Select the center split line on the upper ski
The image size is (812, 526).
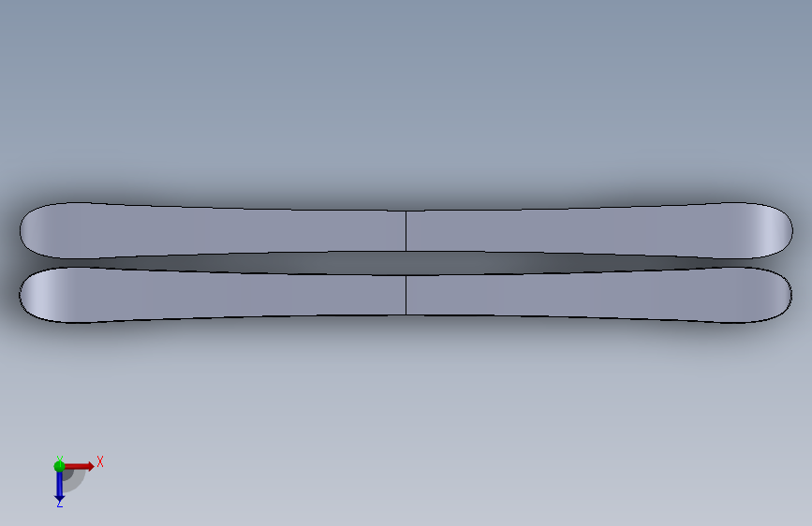pos(406,231)
